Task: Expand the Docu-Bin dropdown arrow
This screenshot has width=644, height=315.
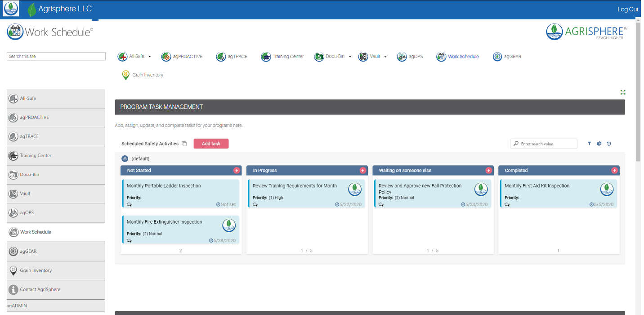Action: [349, 57]
